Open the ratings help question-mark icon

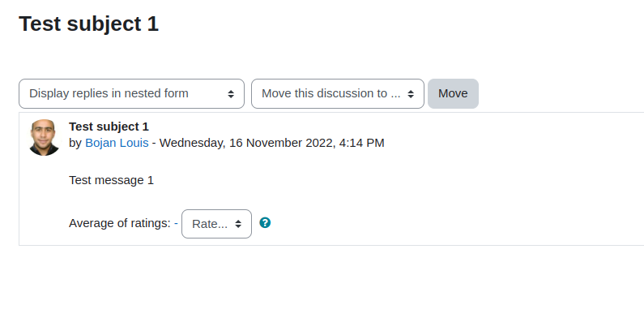pos(265,222)
